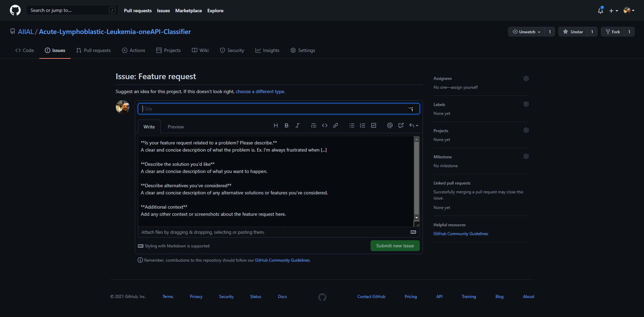The image size is (644, 317).
Task: Insert a quote block icon
Action: 314,125
